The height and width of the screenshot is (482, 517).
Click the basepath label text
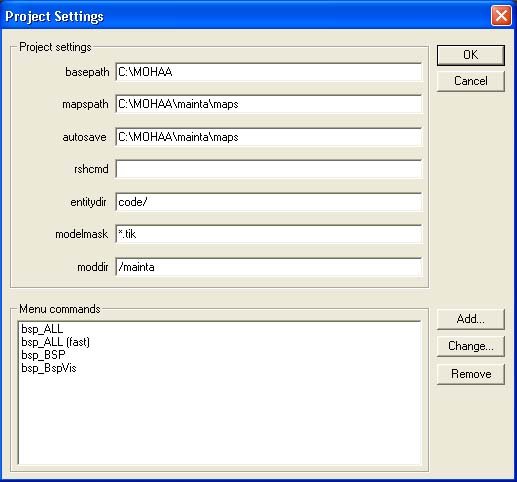[x=87, y=72]
